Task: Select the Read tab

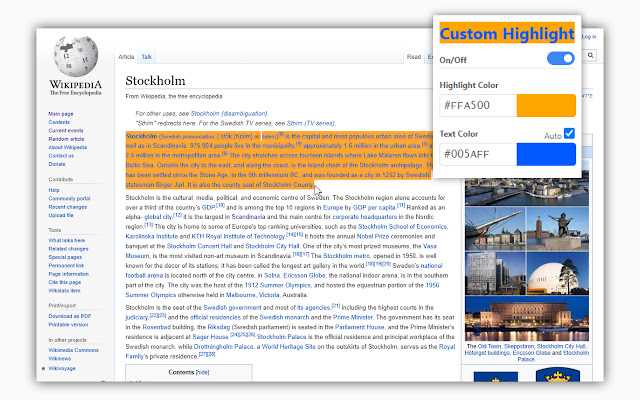Action: pyautogui.click(x=413, y=57)
